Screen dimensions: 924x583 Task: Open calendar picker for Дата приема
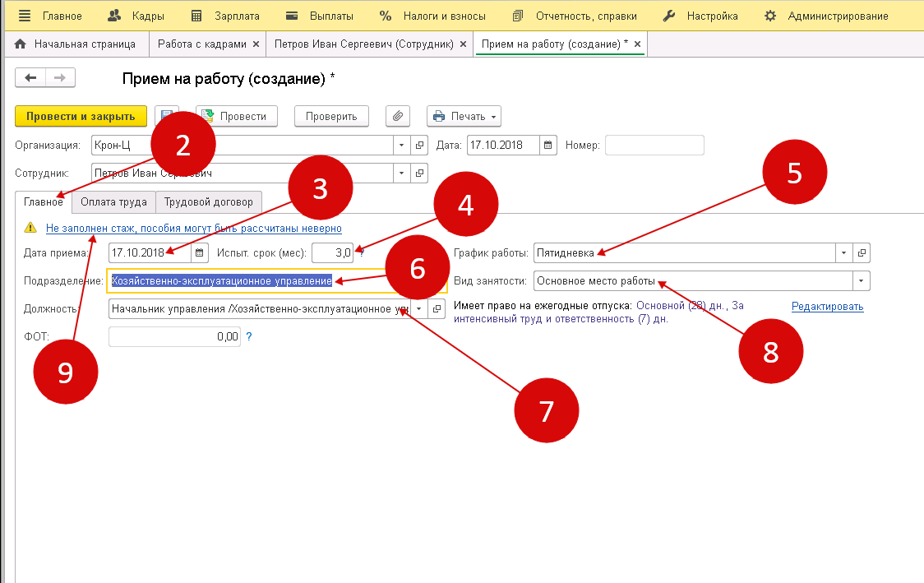[x=198, y=252]
